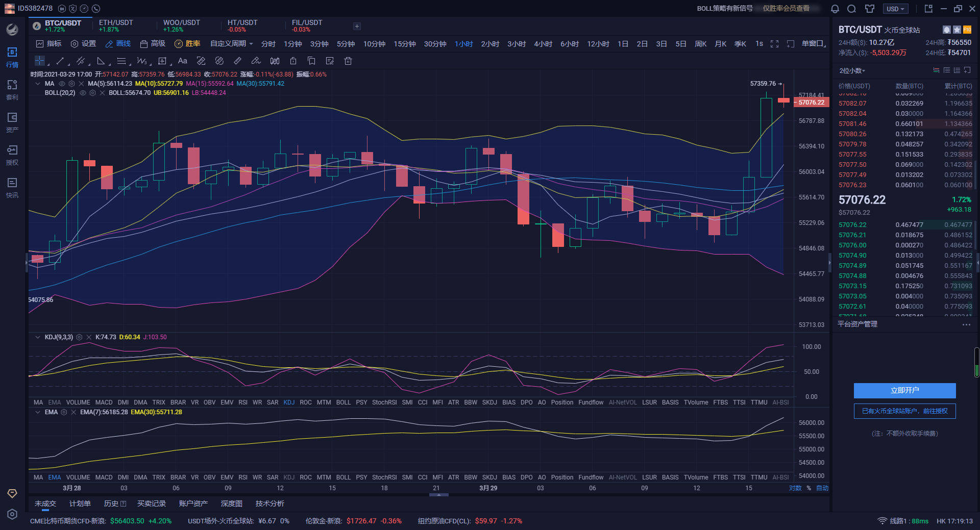Viewport: 980px width, 530px height.
Task: Click the price alert bell for BTC/USDT
Action: click(x=946, y=30)
